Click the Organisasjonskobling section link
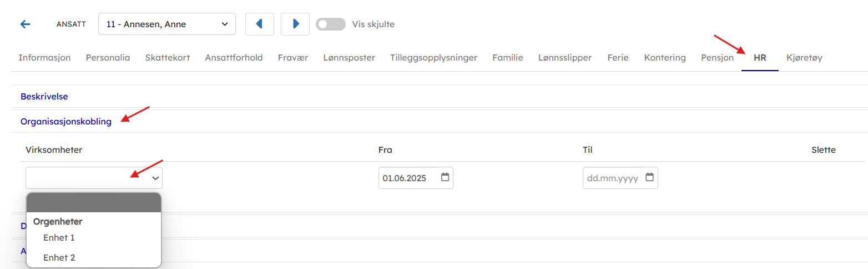 pyautogui.click(x=66, y=121)
